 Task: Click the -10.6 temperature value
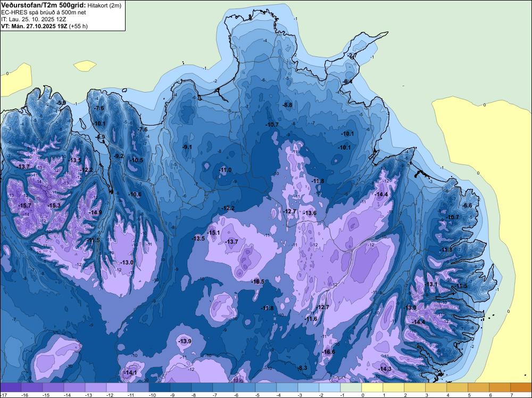point(135,194)
